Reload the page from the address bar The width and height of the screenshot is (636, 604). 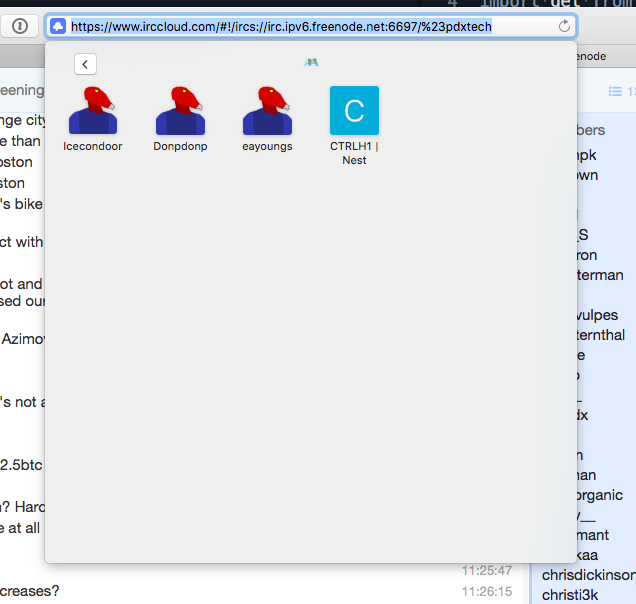564,26
